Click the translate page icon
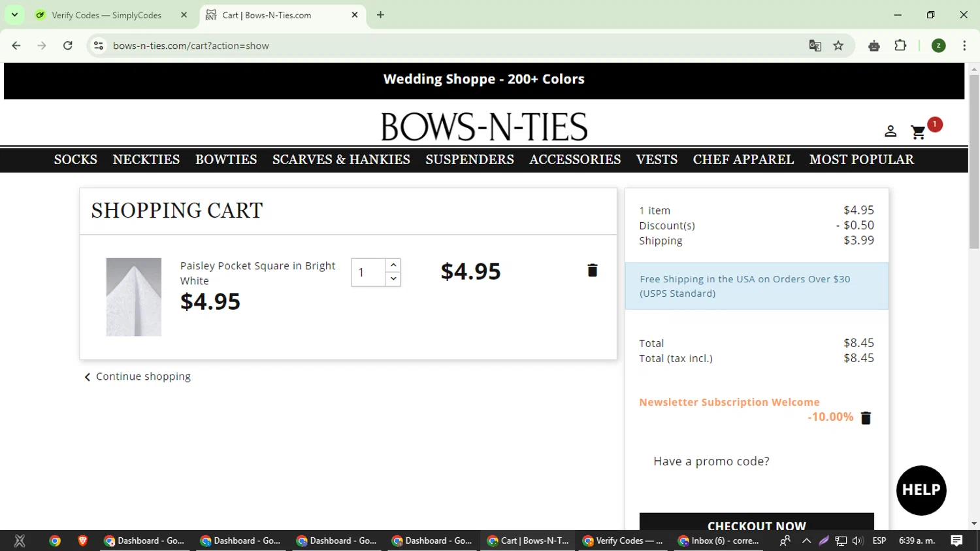Image resolution: width=980 pixels, height=551 pixels. (815, 46)
